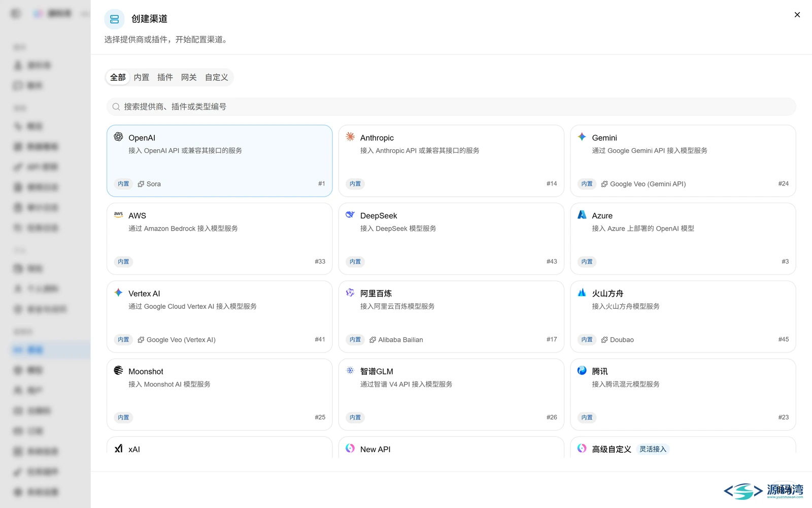Click the New API logo icon
812x508 pixels.
click(x=350, y=448)
